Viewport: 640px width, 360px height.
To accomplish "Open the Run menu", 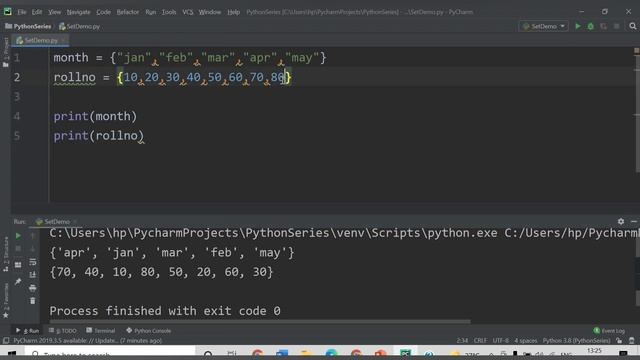I will [150, 12].
